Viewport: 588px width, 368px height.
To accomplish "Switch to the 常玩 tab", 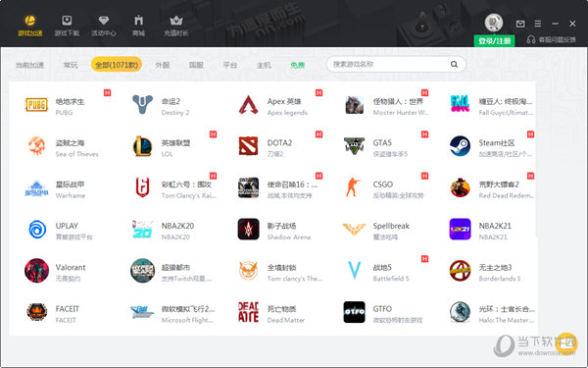I will [x=71, y=65].
